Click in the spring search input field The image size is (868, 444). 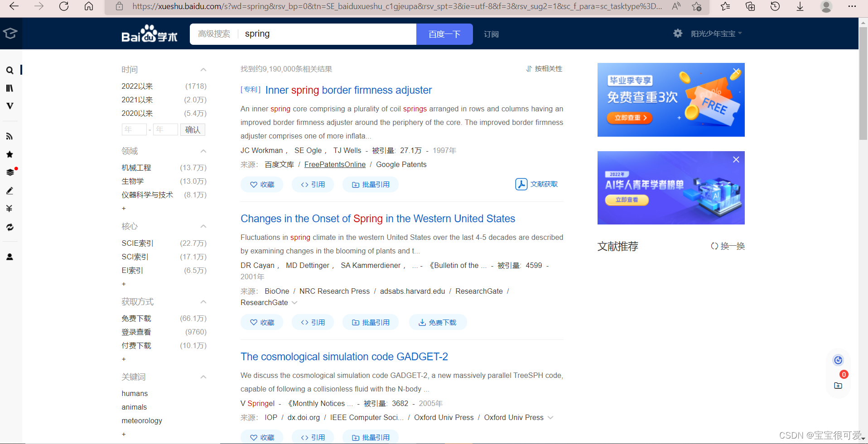(x=327, y=34)
